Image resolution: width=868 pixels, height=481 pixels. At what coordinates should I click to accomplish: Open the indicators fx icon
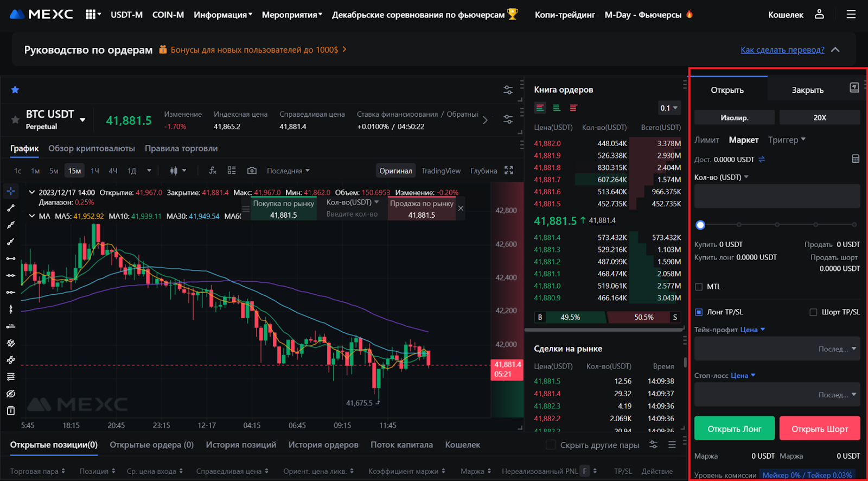point(213,170)
